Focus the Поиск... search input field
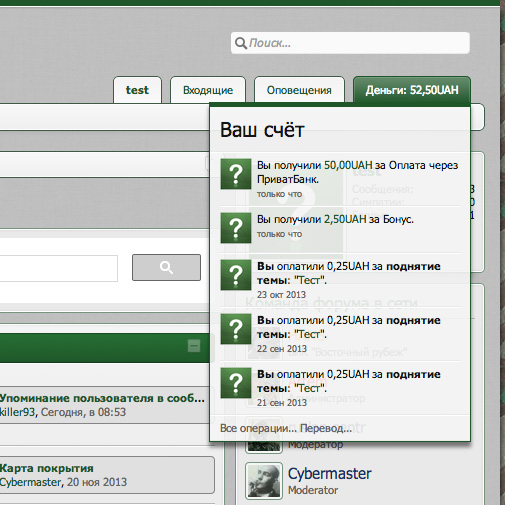The height and width of the screenshot is (505, 505). point(350,43)
